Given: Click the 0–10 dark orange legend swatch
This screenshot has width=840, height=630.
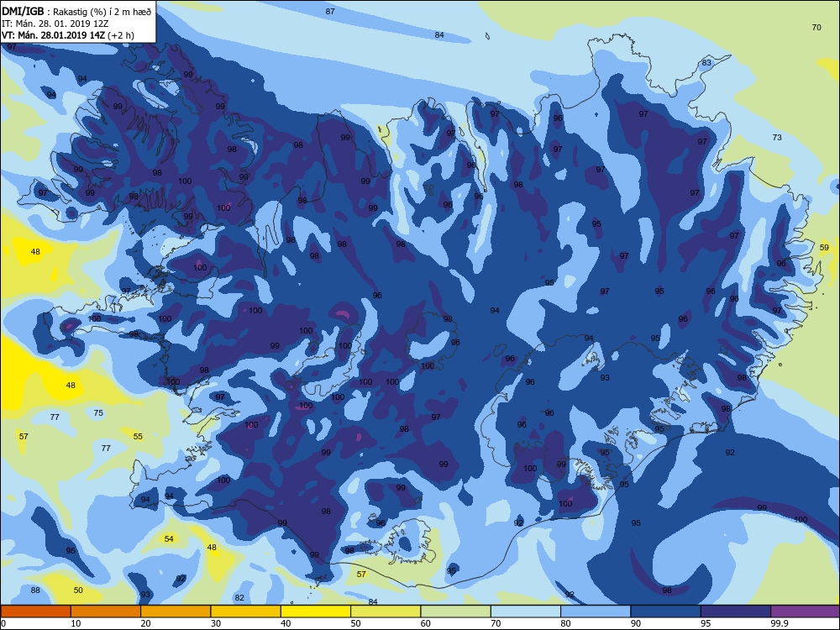Looking at the screenshot, I should 36,612.
